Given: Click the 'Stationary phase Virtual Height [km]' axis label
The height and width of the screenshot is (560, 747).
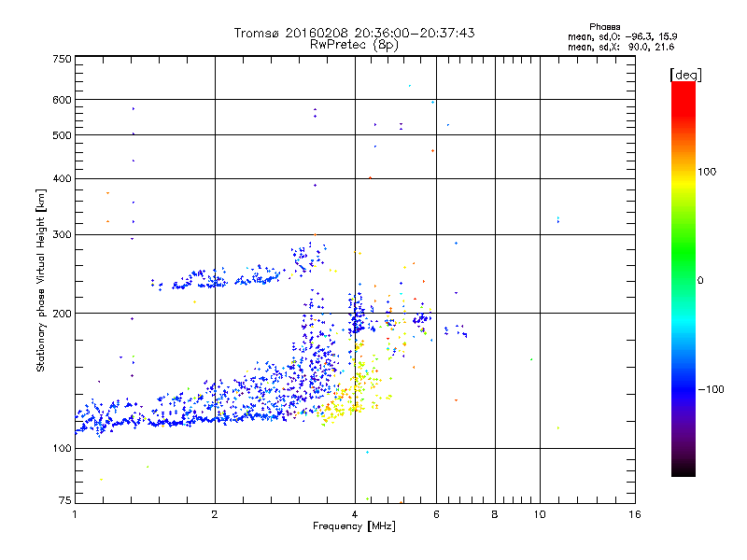Looking at the screenshot, I should point(41,280).
